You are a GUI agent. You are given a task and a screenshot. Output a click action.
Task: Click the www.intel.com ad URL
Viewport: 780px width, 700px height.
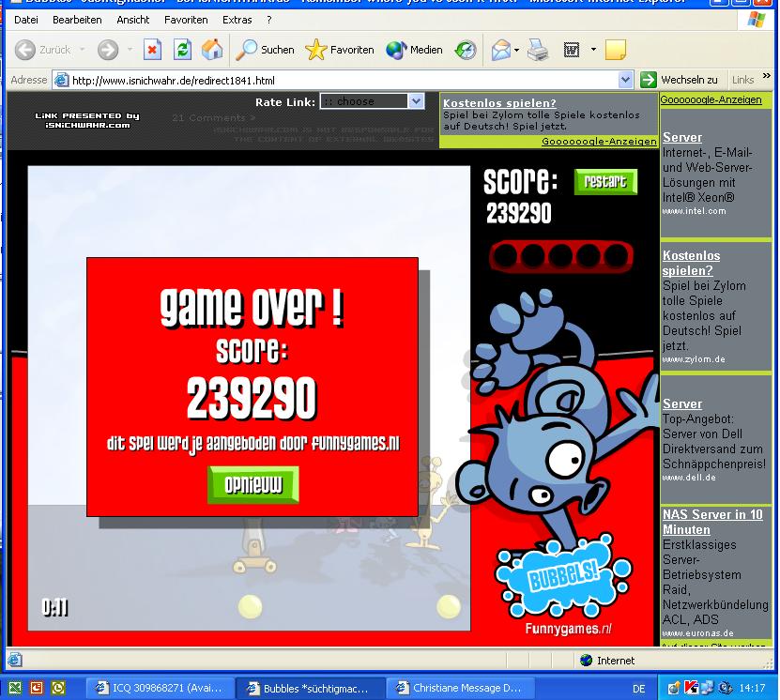pos(694,211)
